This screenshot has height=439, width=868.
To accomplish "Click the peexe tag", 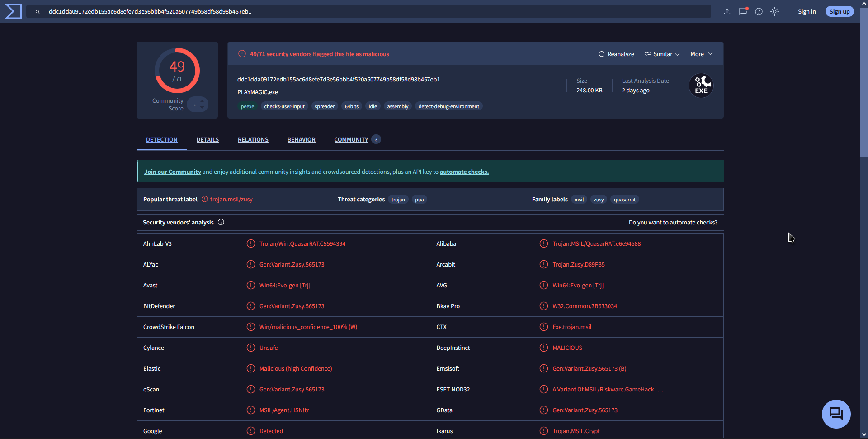I will tap(247, 106).
